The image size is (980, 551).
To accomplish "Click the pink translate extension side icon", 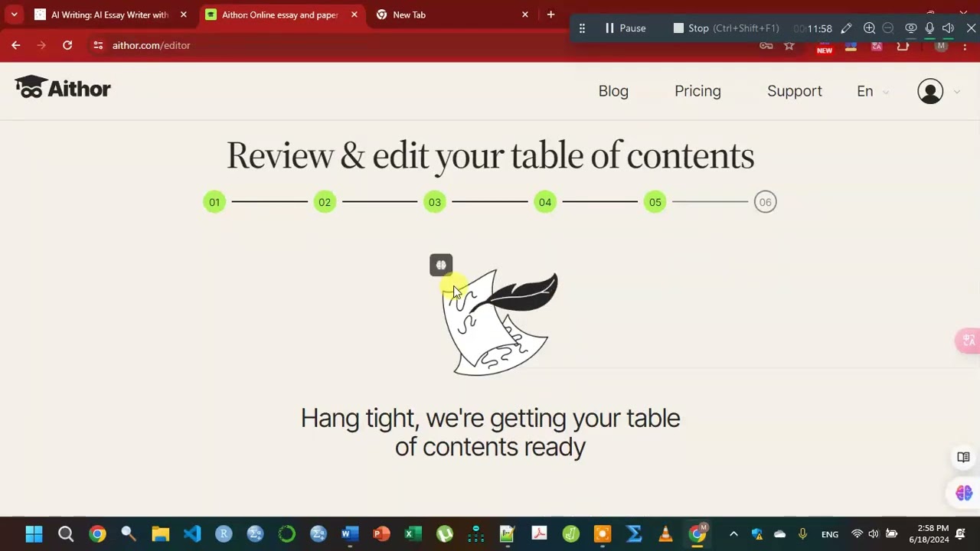I will point(968,341).
